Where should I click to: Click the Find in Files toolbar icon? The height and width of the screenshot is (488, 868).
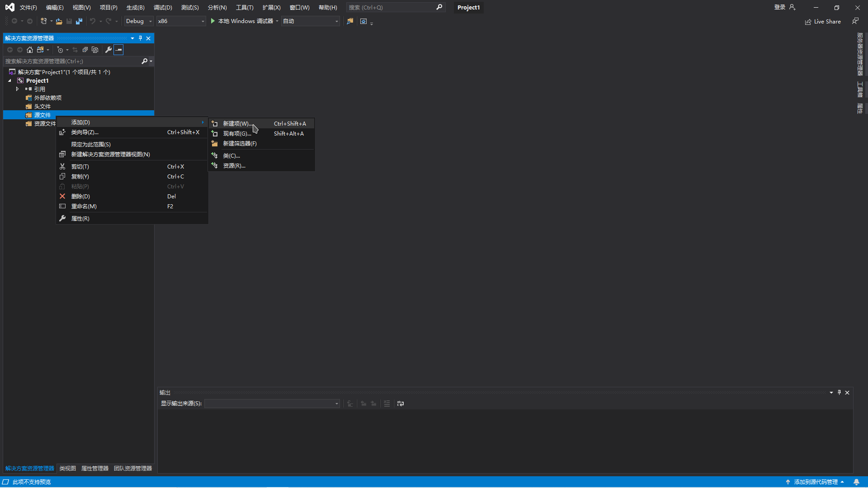tap(350, 21)
